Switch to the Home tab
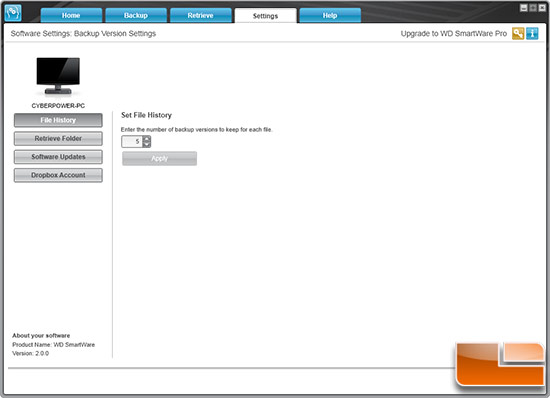 (x=71, y=15)
